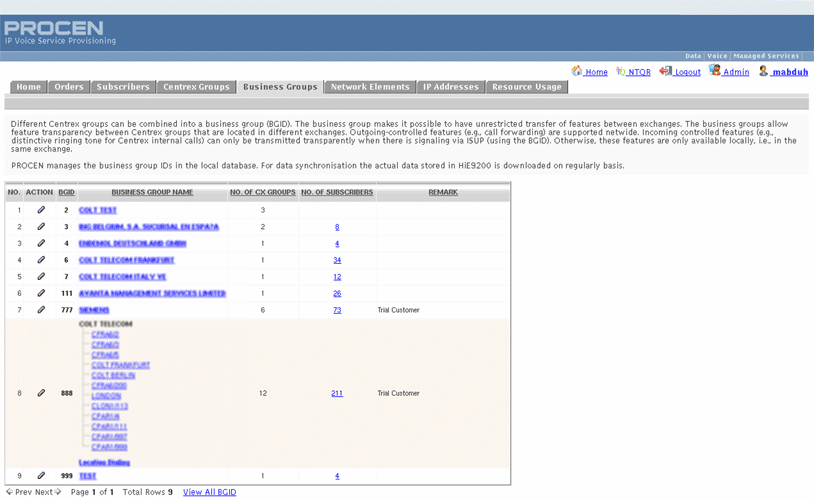Sort by No. of Subscribers header
The image size is (814, 500).
pyautogui.click(x=337, y=192)
